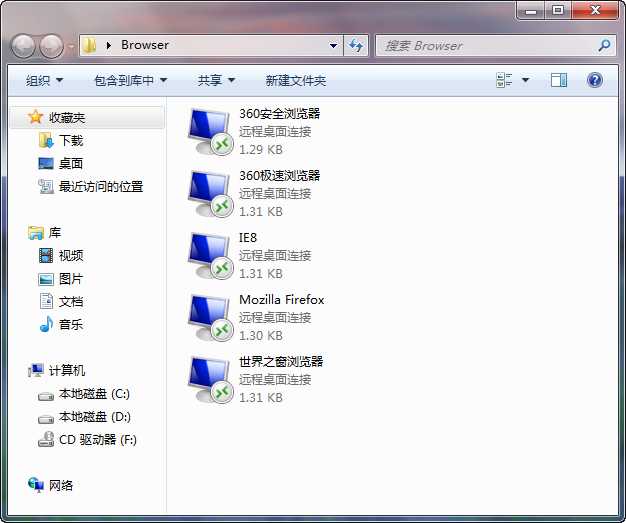Click the 搜索 Browser search field
This screenshot has width=626, height=523.
(x=495, y=46)
